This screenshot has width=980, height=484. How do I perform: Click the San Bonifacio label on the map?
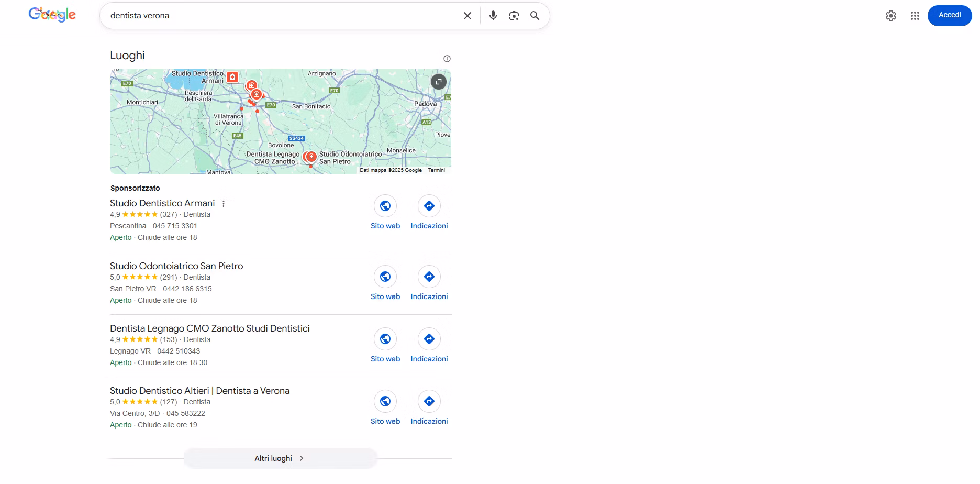tap(311, 106)
